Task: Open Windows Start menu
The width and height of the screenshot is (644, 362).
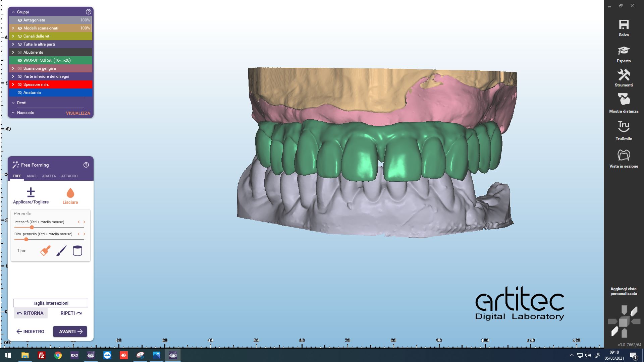Action: (8, 355)
